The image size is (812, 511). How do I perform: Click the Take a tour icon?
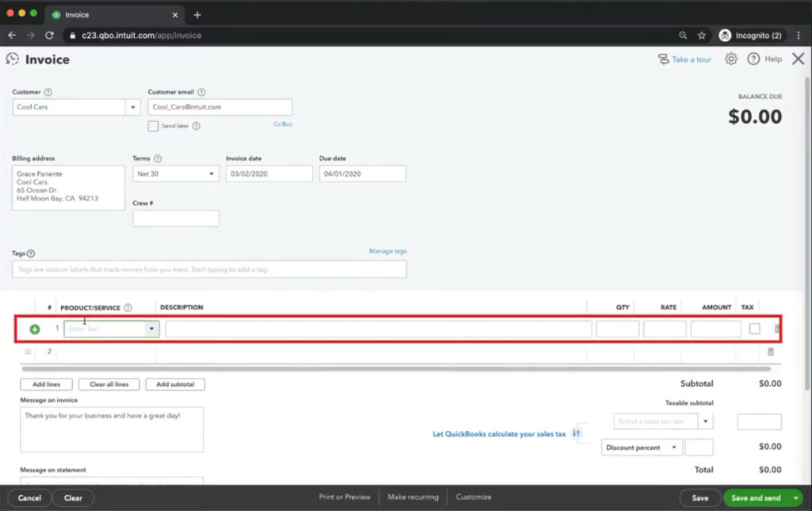tap(663, 59)
